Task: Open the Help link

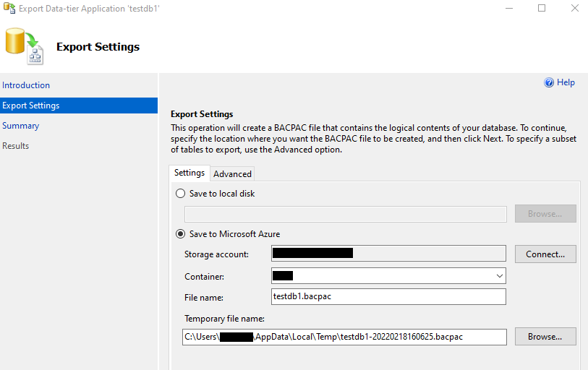Action: pos(566,83)
